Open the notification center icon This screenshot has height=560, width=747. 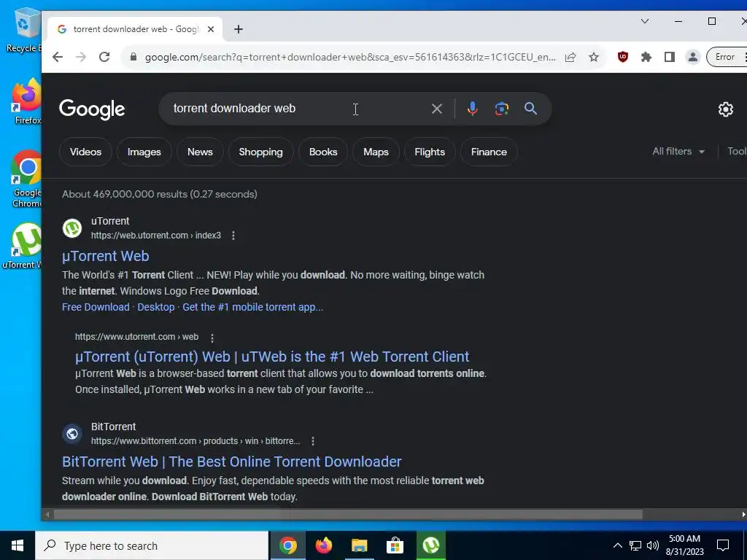point(723,545)
